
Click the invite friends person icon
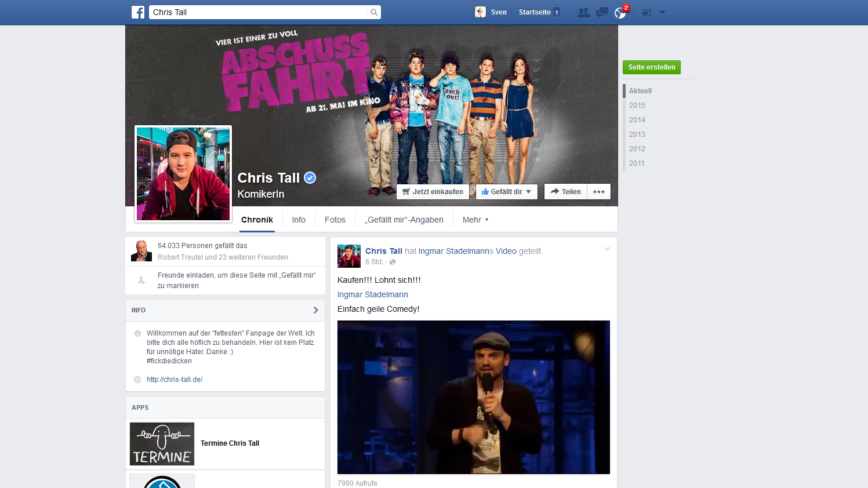(141, 281)
